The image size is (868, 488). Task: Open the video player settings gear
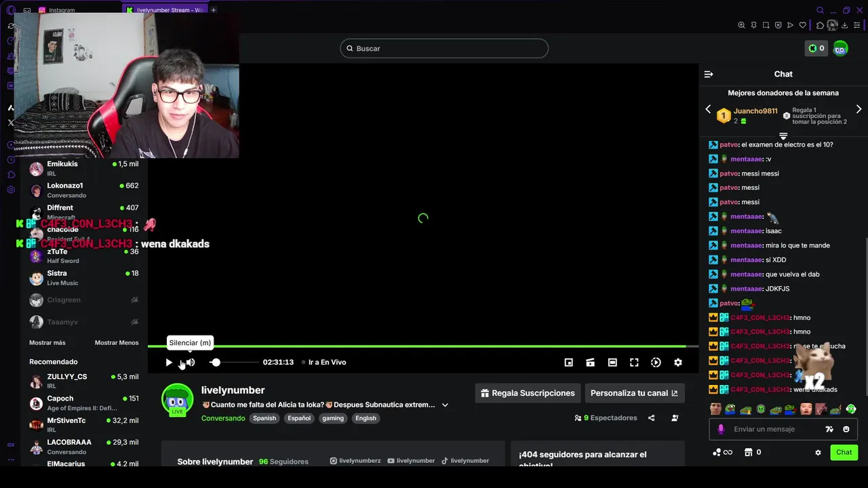pos(677,363)
